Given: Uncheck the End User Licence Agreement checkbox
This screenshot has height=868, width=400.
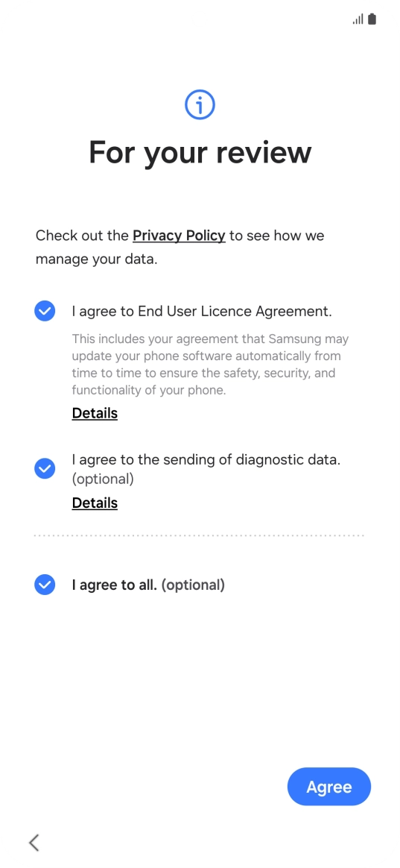Looking at the screenshot, I should pyautogui.click(x=45, y=311).
